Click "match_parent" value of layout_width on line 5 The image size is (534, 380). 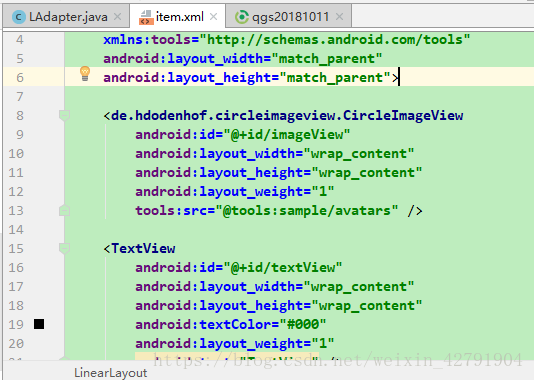tap(327, 59)
